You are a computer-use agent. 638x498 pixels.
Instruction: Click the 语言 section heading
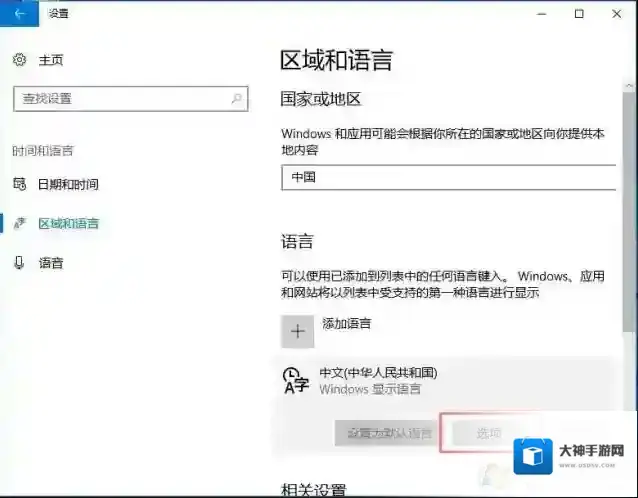tap(297, 242)
